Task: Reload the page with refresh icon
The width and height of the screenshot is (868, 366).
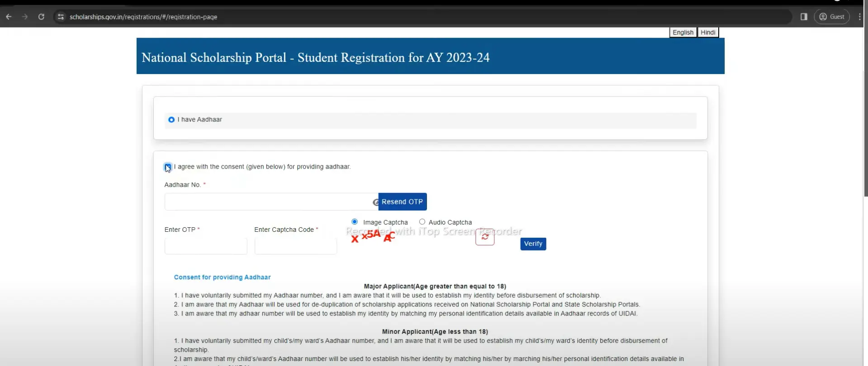Action: [x=41, y=17]
